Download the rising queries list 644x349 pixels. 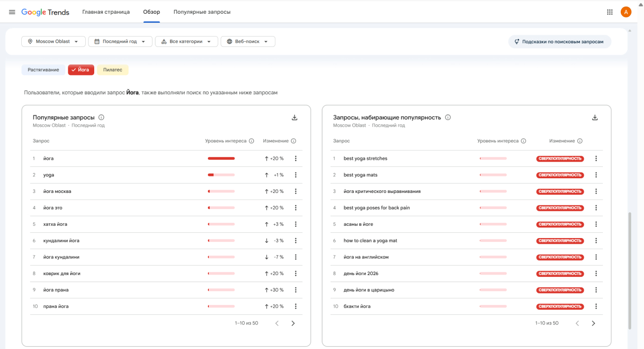click(595, 118)
